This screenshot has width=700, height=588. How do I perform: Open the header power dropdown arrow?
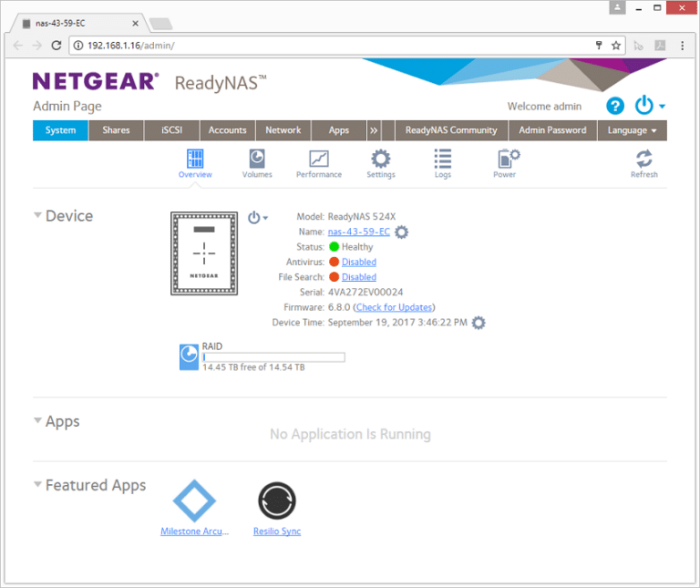click(x=662, y=107)
